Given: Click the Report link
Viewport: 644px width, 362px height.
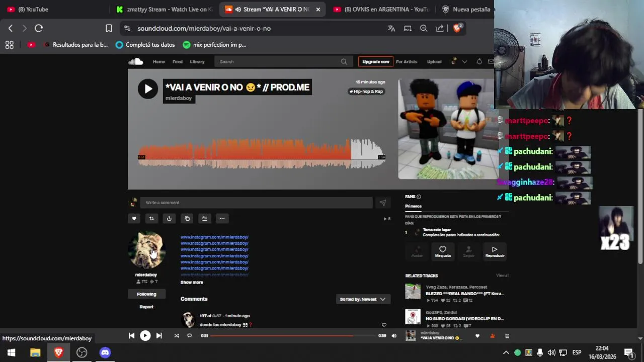Looking at the screenshot, I should click(x=146, y=307).
